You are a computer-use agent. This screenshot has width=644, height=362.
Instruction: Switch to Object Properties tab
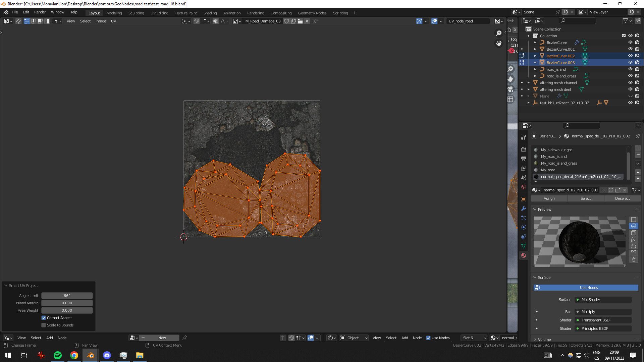524,199
